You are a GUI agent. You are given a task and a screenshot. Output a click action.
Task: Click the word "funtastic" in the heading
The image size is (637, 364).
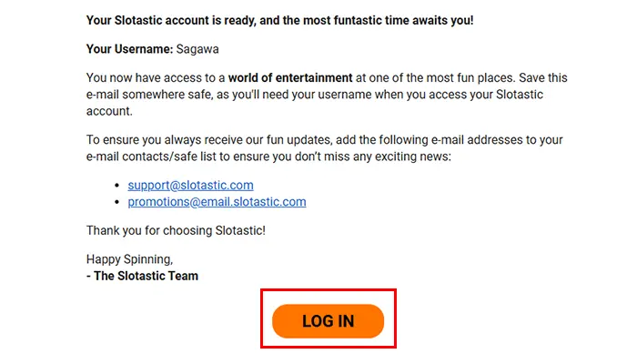coord(358,20)
